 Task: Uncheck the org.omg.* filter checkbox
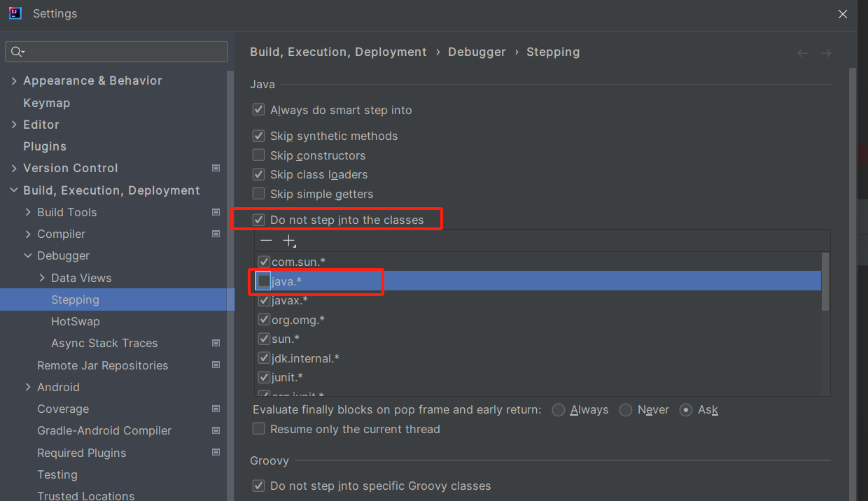pyautogui.click(x=264, y=320)
